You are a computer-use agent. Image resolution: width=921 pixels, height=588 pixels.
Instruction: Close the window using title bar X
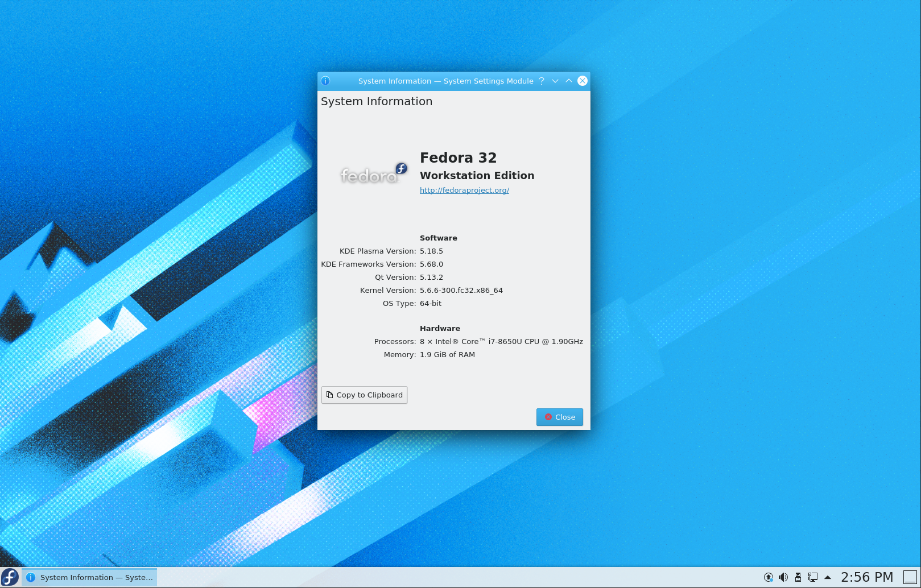[583, 81]
